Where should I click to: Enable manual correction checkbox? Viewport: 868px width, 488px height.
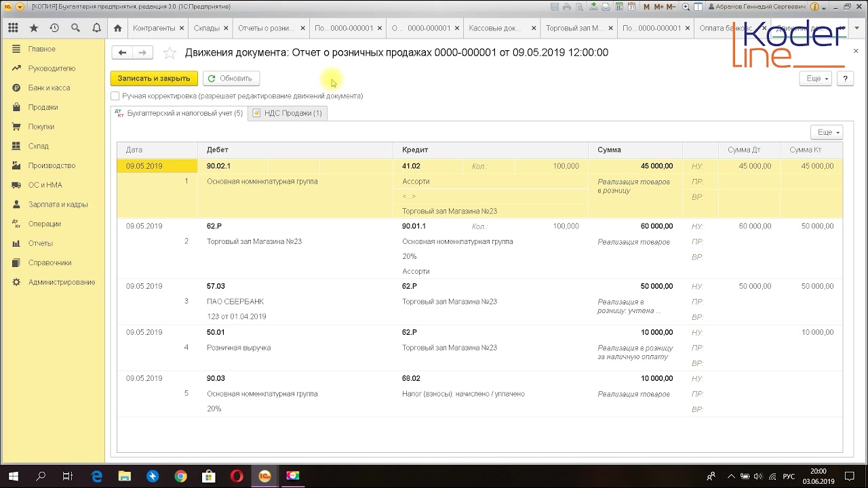[115, 96]
